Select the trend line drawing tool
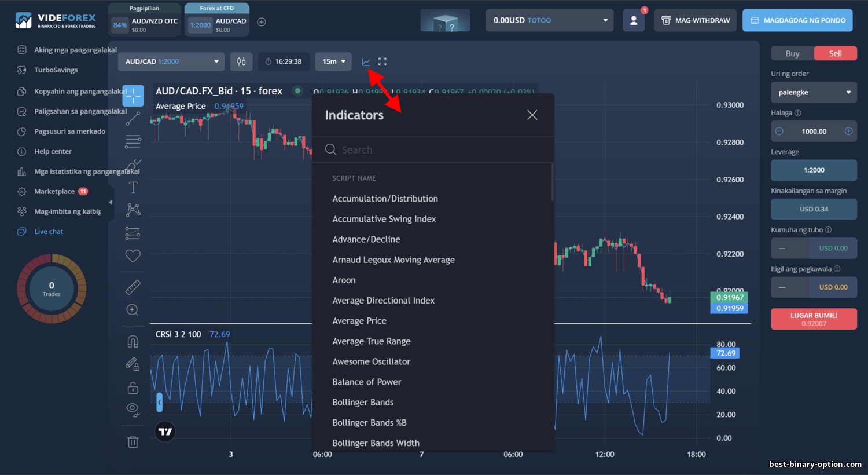868x475 pixels. [133, 119]
